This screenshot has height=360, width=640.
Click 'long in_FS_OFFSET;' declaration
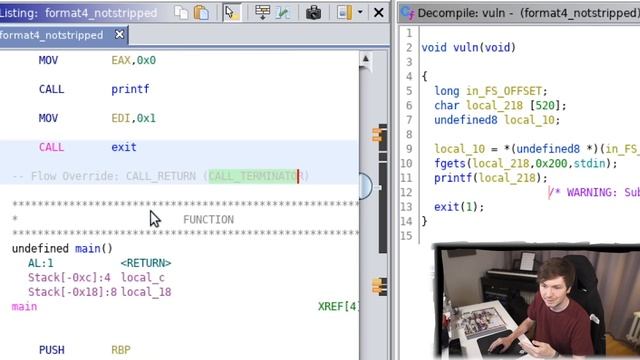pyautogui.click(x=491, y=91)
